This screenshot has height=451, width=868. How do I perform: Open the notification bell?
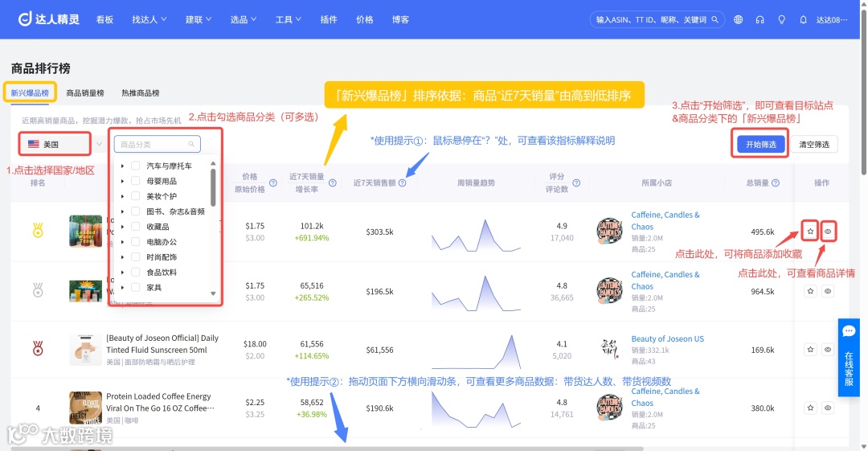[803, 19]
